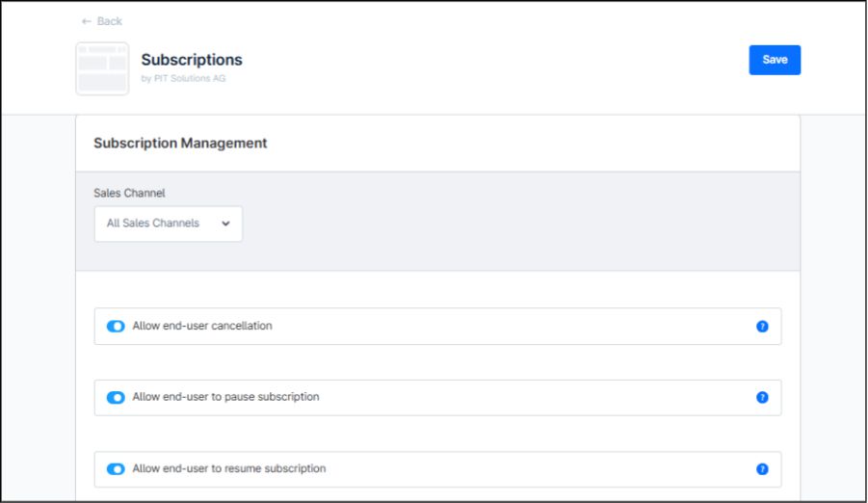Disable the end-user cancellation toggle
868x503 pixels.
(x=116, y=327)
